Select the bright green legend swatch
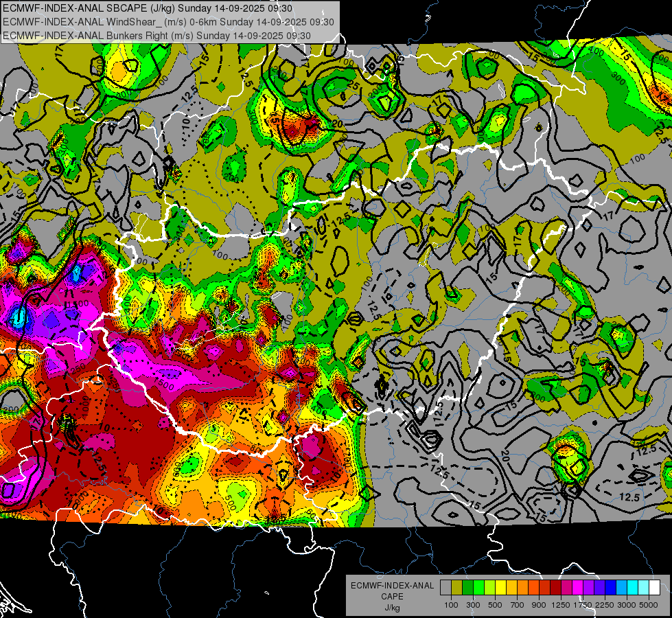 478,588
